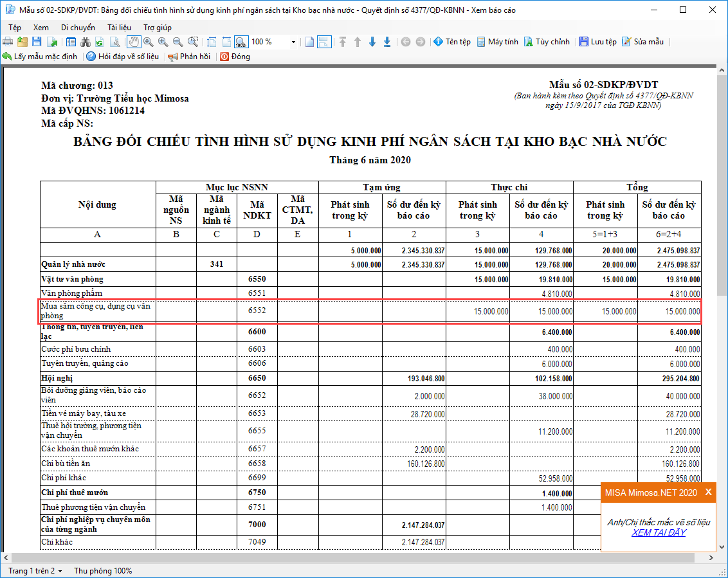Viewport: 728px width, 578px height.
Task: Click the XEM TẠI ĐÂY link
Action: tap(659, 532)
